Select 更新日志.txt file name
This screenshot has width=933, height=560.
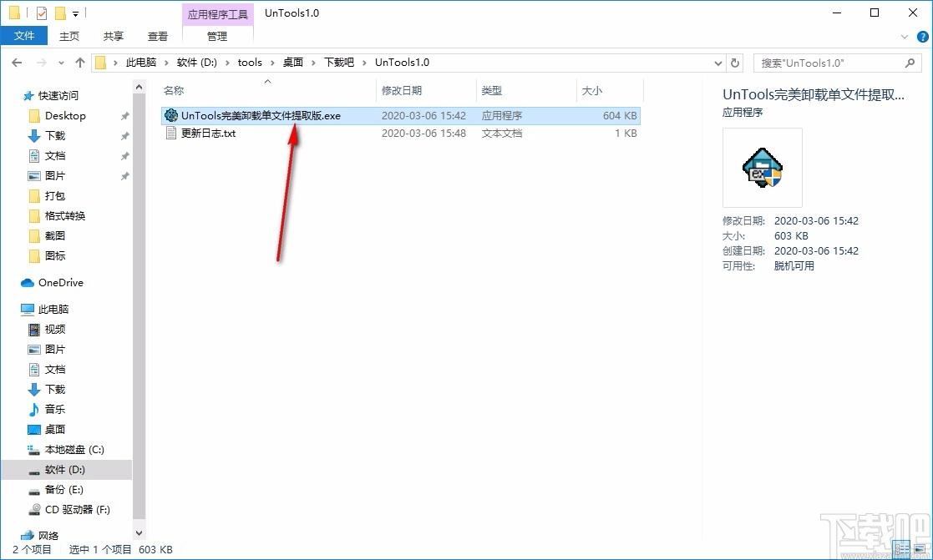[x=208, y=134]
